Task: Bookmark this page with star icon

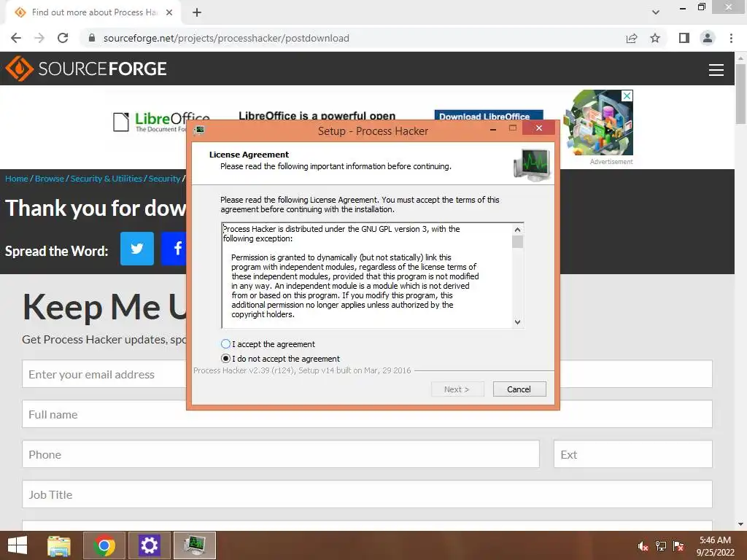Action: pos(655,38)
